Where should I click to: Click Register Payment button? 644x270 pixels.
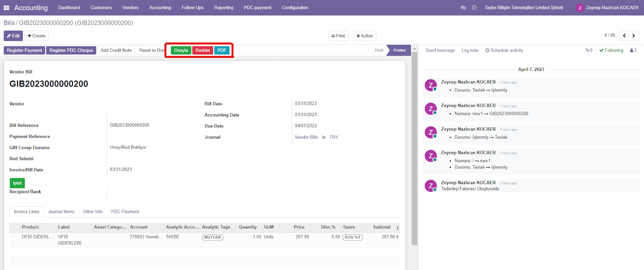(24, 50)
